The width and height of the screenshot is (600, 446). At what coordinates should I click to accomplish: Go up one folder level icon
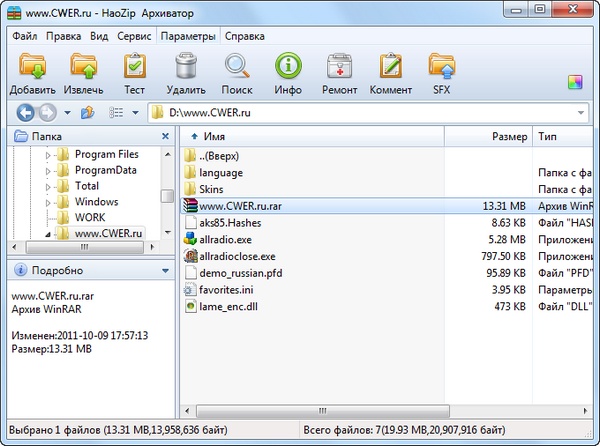tap(88, 113)
